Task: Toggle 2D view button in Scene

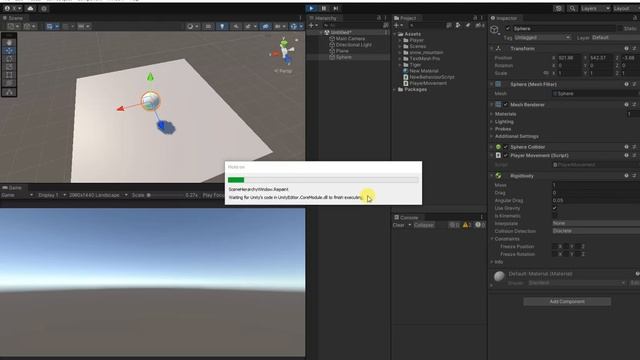Action: (x=208, y=26)
